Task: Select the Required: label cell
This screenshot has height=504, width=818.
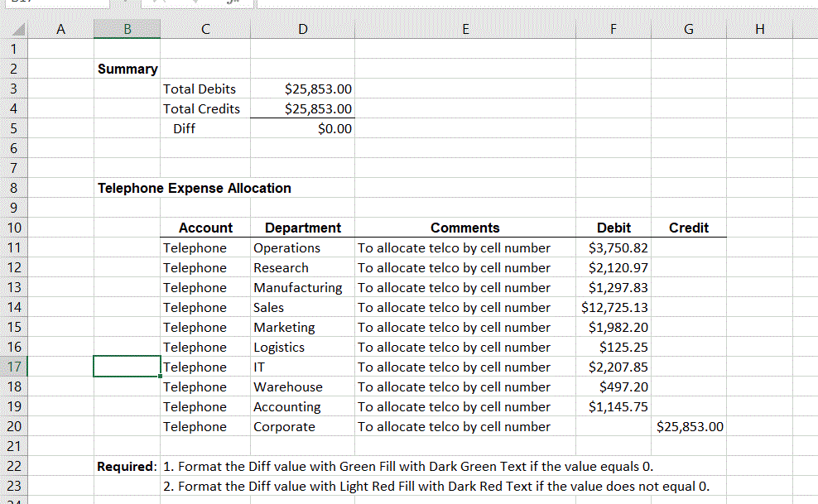Action: [127, 466]
